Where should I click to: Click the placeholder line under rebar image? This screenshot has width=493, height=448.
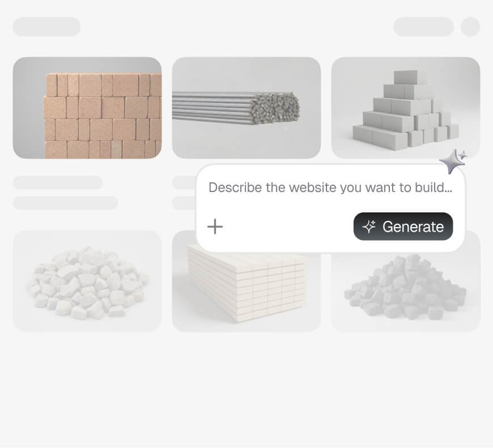[184, 182]
